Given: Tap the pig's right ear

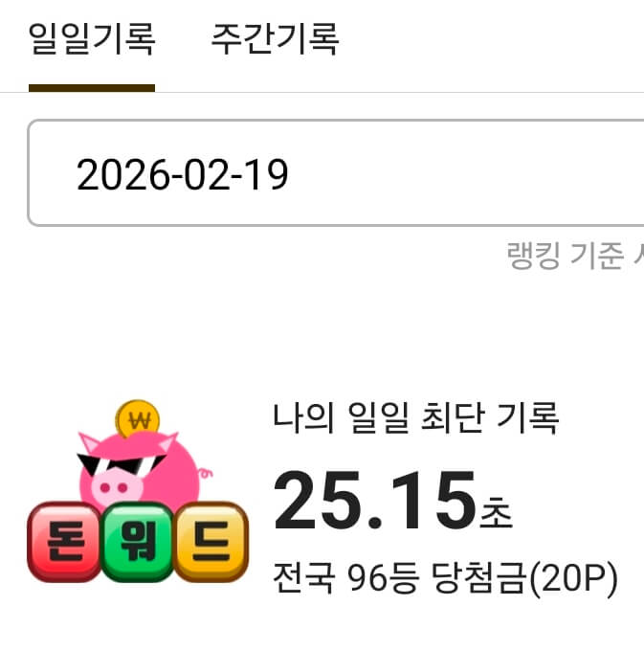Looking at the screenshot, I should tap(168, 442).
